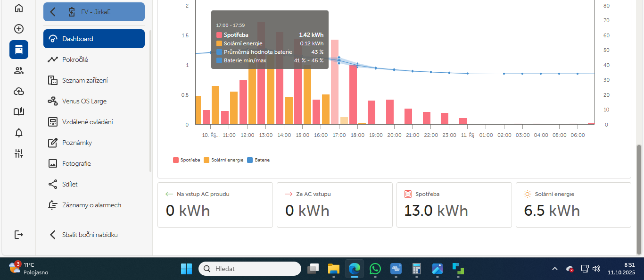Open Vzdálené ovládání page
Image resolution: width=644 pixels, height=280 pixels.
click(x=87, y=122)
